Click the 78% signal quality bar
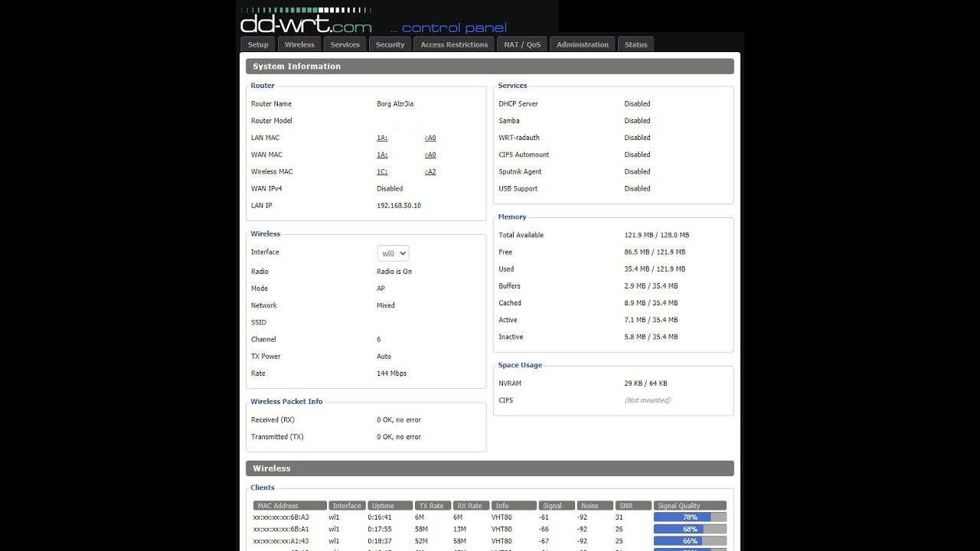Image resolution: width=980 pixels, height=551 pixels. tap(690, 517)
